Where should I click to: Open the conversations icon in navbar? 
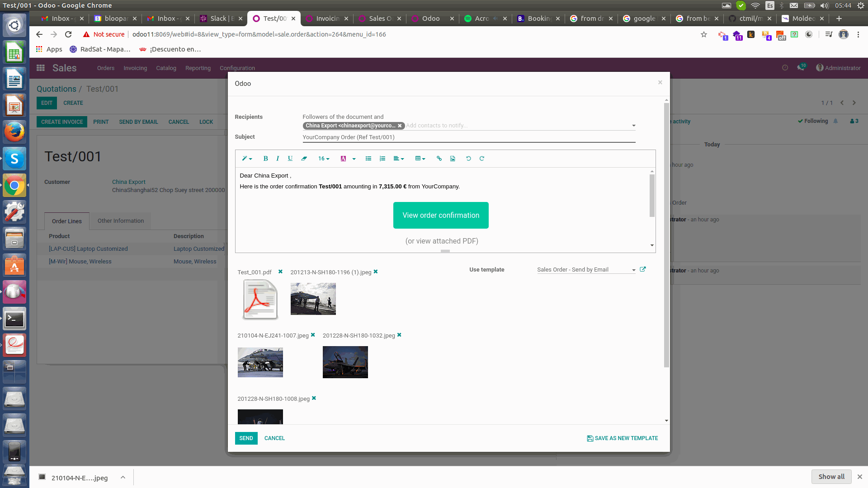[802, 67]
